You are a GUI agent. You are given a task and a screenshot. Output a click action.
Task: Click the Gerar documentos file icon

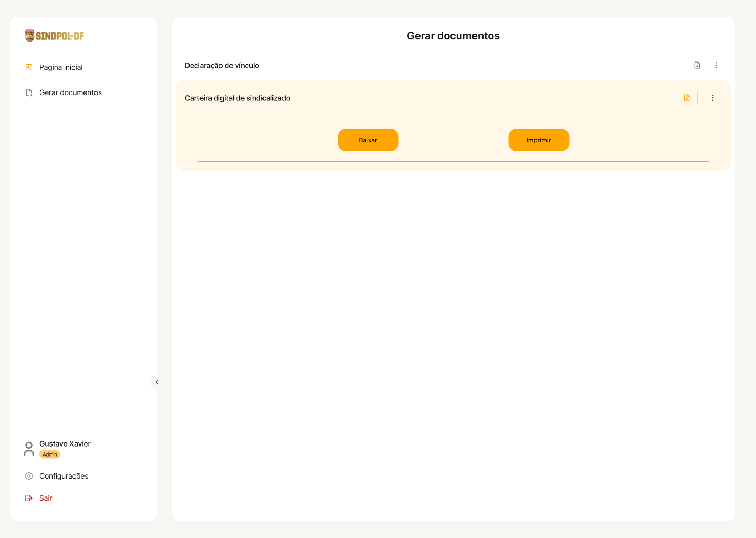click(x=29, y=92)
